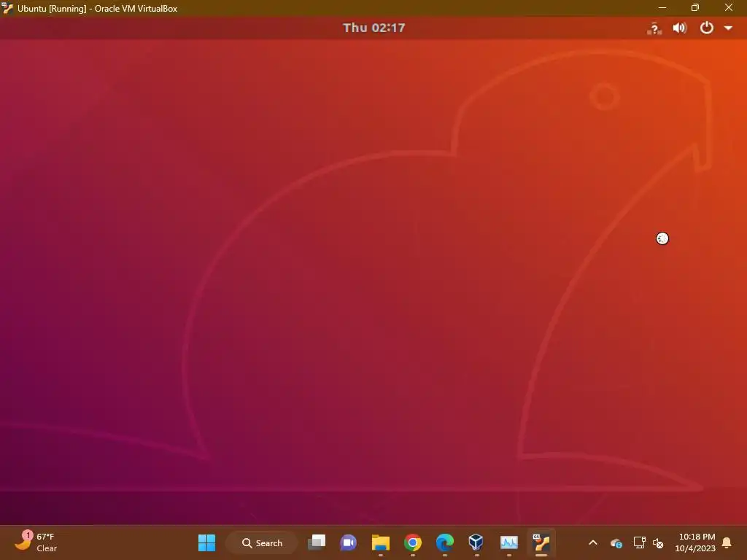Expand the Ubuntu system menu arrow
747x560 pixels.
tap(728, 28)
